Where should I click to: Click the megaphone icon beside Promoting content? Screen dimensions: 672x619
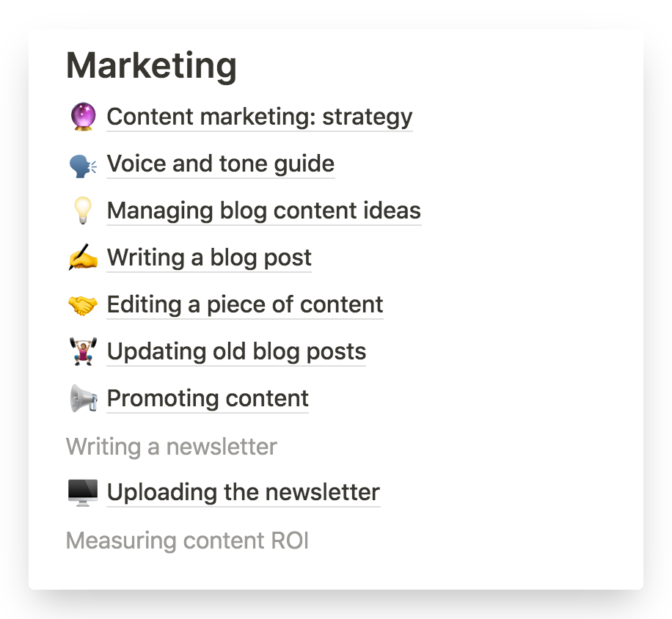[x=83, y=398]
